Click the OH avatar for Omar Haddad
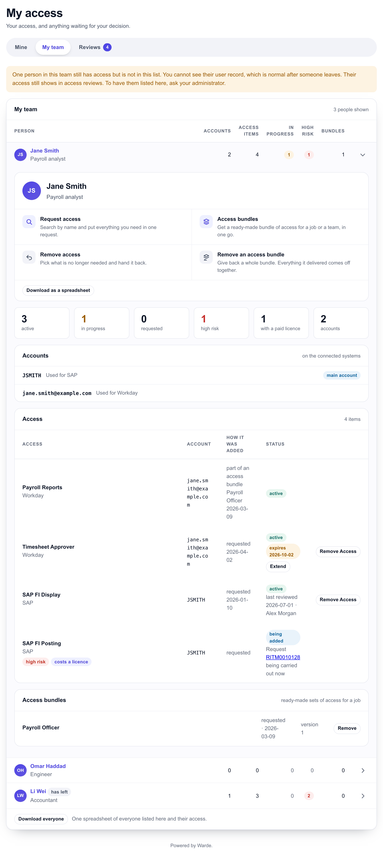The height and width of the screenshot is (868, 383). point(20,770)
